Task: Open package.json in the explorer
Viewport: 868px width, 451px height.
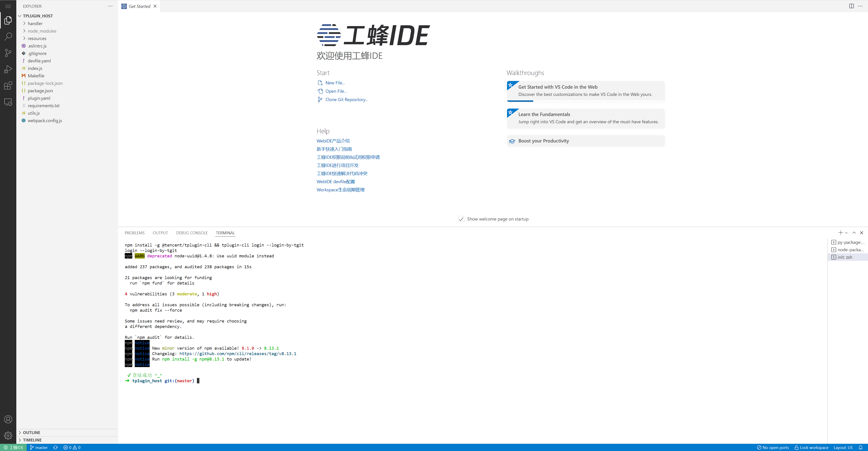Action: pos(67,91)
